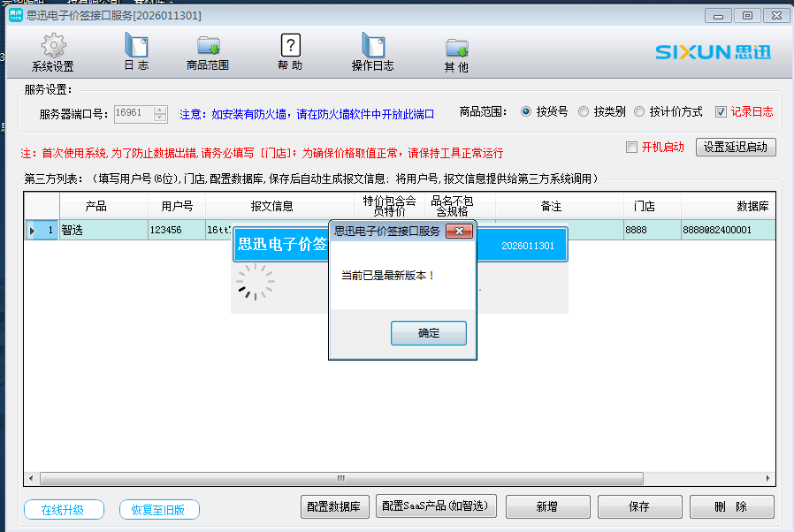Screen dimensions: 794x532
Task: Open the 商品范围 folder icon
Action: (x=208, y=46)
